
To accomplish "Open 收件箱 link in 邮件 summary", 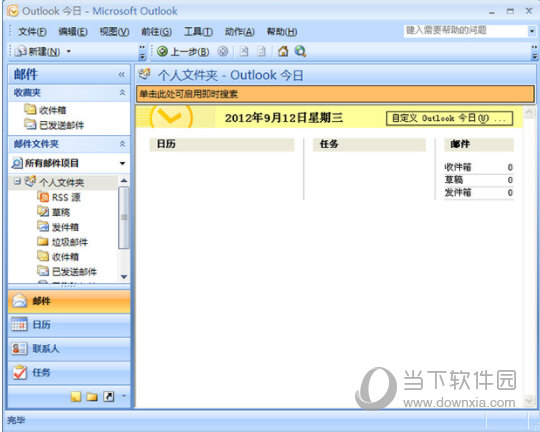I will [x=458, y=167].
